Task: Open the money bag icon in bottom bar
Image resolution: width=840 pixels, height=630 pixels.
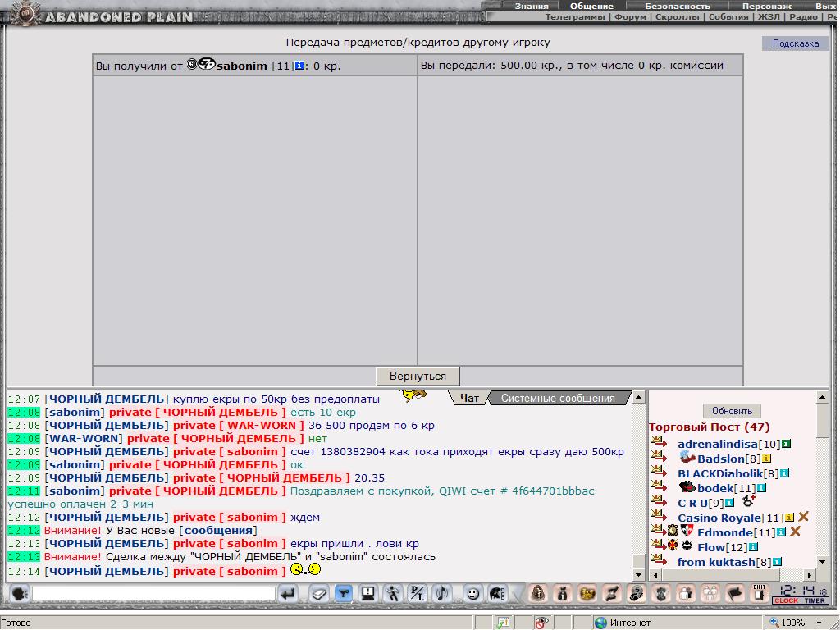Action: tap(563, 594)
